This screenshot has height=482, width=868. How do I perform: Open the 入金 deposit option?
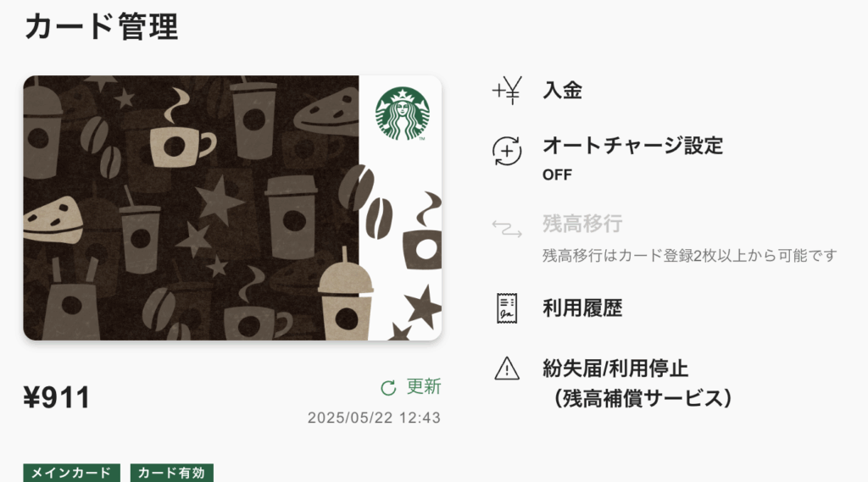[x=563, y=90]
